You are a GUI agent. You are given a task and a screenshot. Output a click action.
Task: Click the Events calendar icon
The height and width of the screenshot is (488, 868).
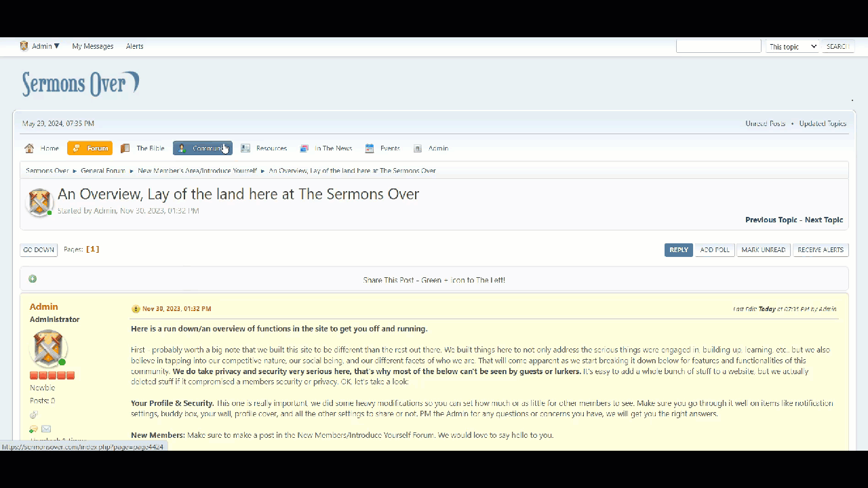coord(370,148)
